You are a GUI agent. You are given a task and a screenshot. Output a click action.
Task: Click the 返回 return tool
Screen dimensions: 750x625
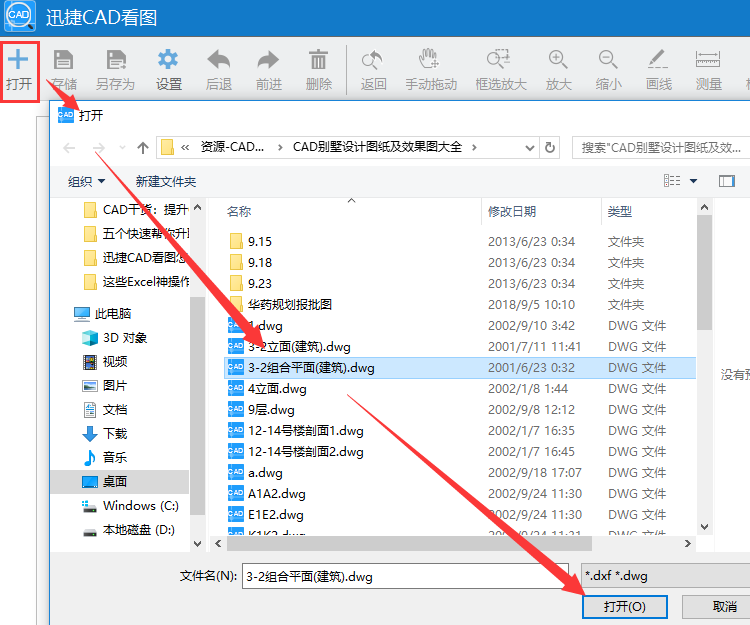372,60
